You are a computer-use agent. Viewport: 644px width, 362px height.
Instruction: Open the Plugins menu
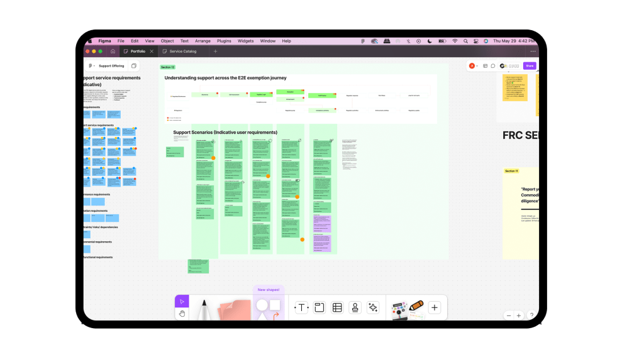tap(224, 41)
